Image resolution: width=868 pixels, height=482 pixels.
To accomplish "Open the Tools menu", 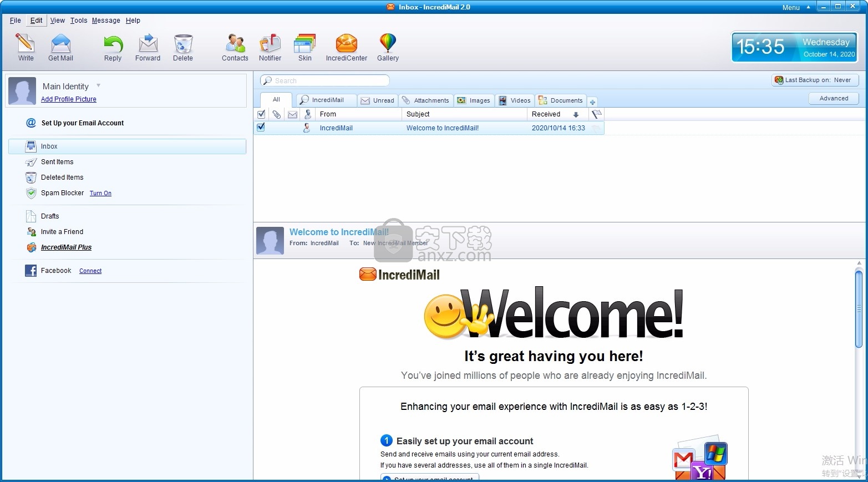I will click(x=79, y=21).
